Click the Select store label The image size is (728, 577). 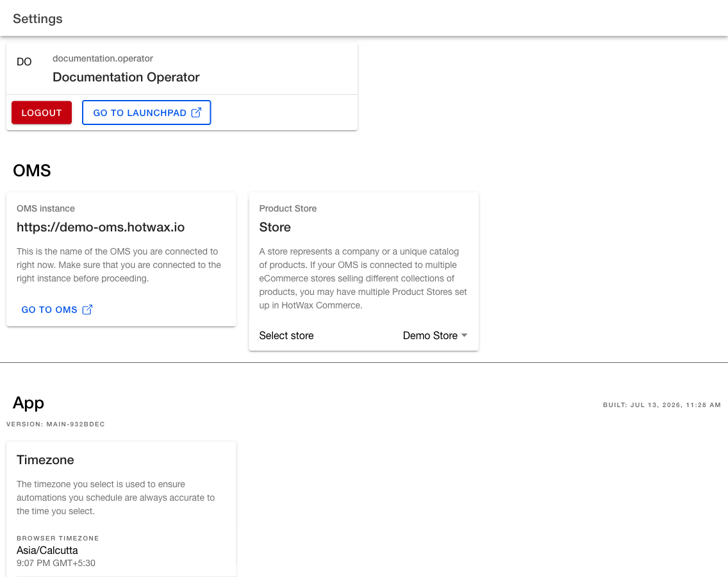pos(286,335)
